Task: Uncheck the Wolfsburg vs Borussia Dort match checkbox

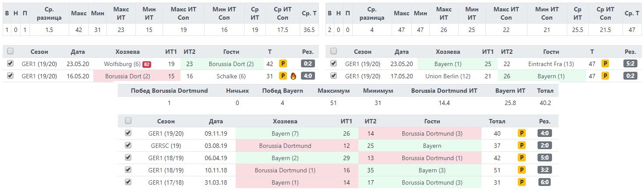Action: point(11,63)
